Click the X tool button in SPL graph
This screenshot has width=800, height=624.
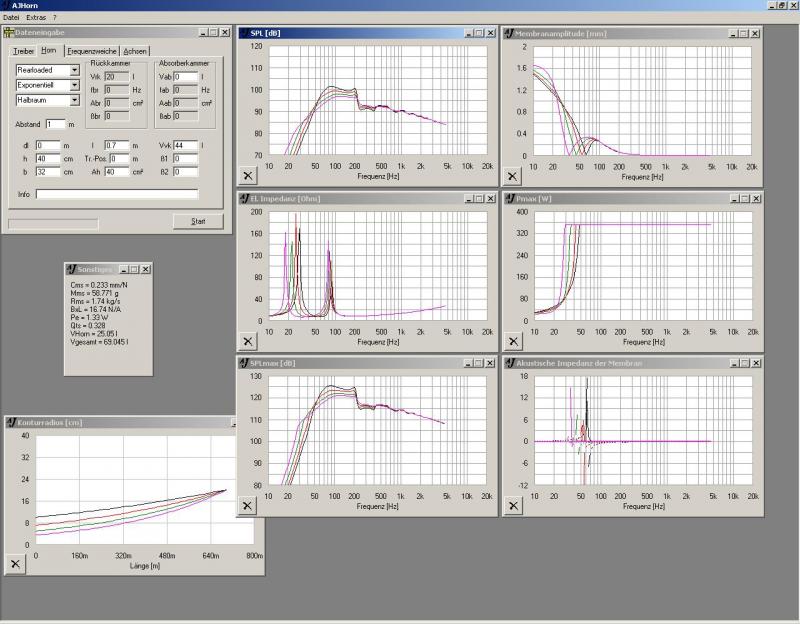pyautogui.click(x=249, y=175)
